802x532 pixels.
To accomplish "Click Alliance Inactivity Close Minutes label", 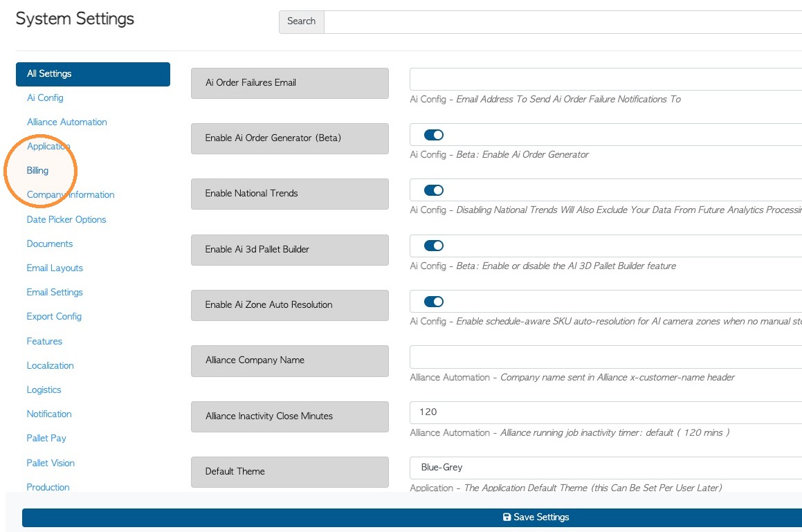I will click(x=290, y=417).
